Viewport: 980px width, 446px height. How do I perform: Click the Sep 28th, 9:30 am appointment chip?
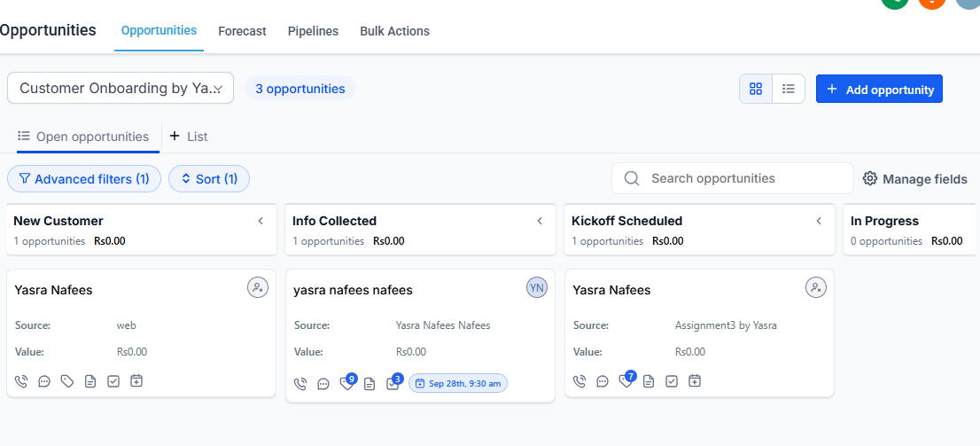pos(458,383)
